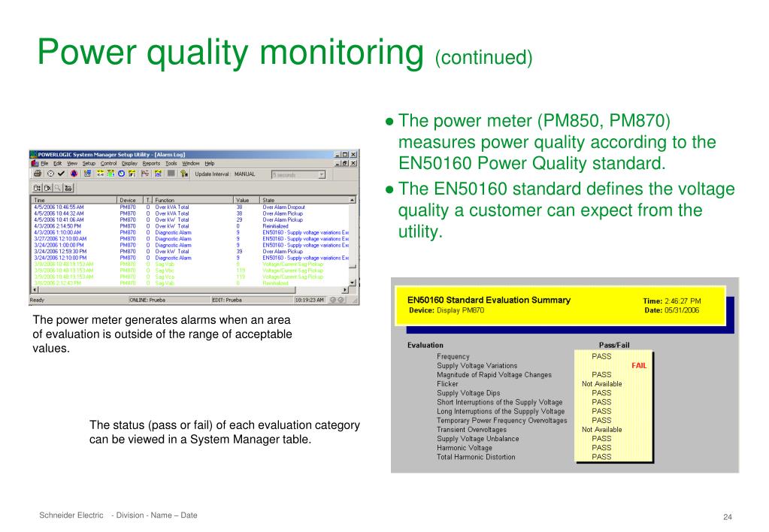Click the blue and yellow table toolbar icon

coord(158,174)
